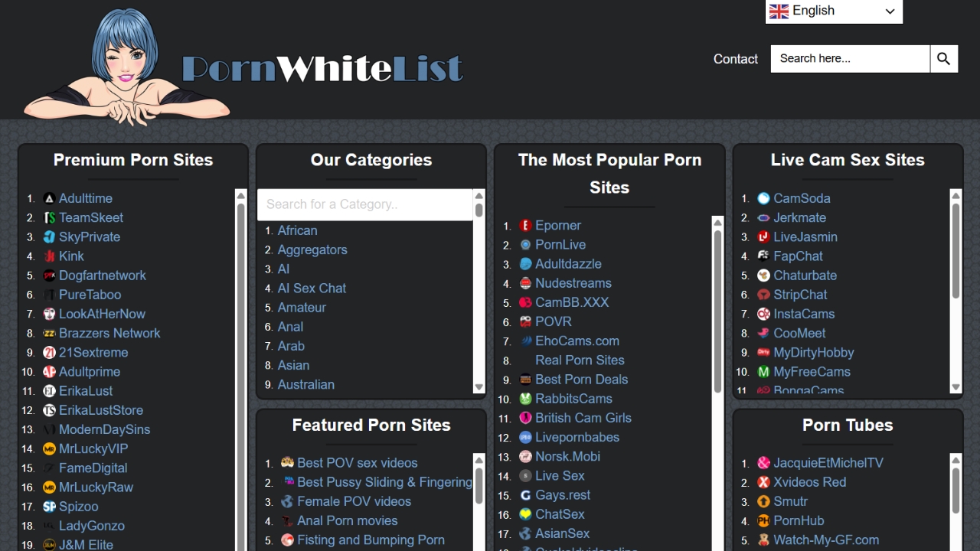This screenshot has height=551, width=980.
Task: Open the MyDirtyHobby link
Action: [813, 353]
